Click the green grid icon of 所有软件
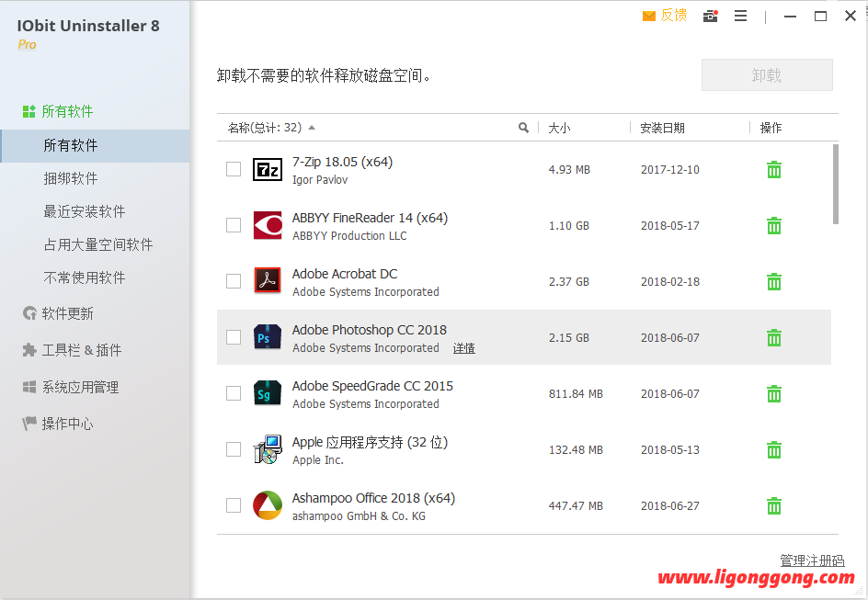This screenshot has width=868, height=600. (29, 111)
